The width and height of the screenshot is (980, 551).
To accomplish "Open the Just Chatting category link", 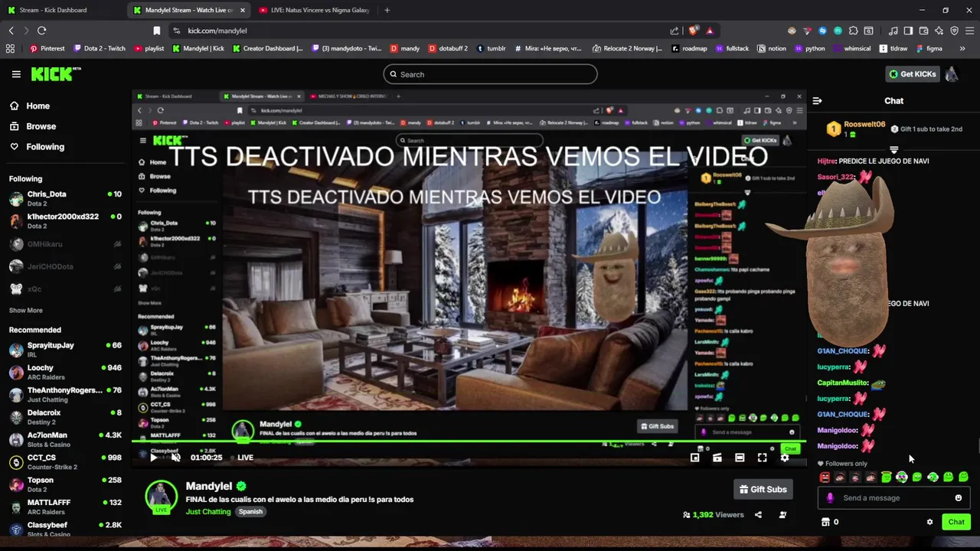I will (x=208, y=511).
